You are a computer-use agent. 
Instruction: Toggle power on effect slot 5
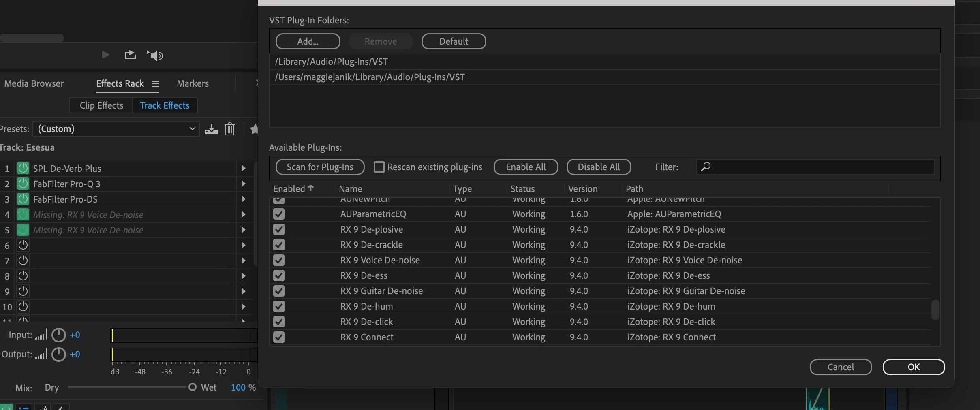tap(23, 230)
